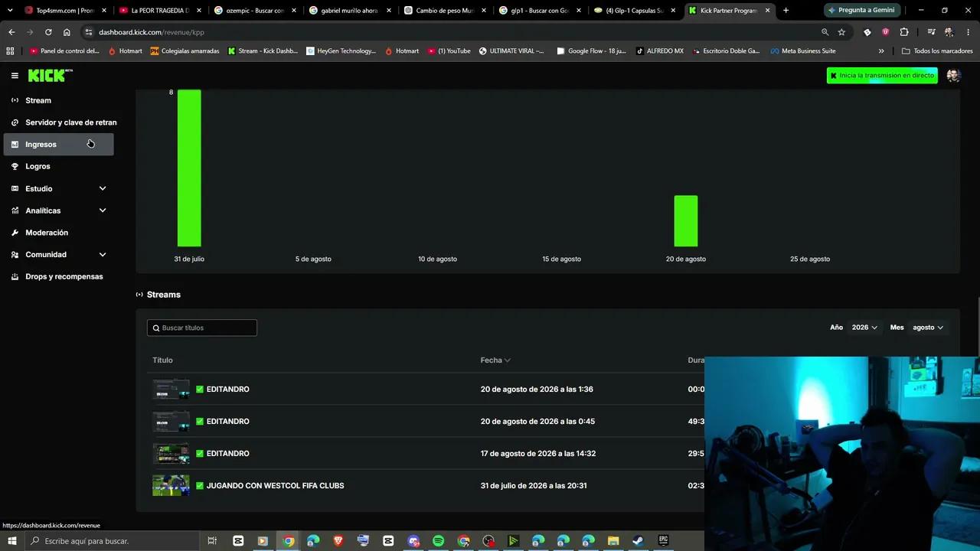Viewport: 980px width, 551px height.
Task: Open Moderación in the sidebar
Action: point(47,233)
